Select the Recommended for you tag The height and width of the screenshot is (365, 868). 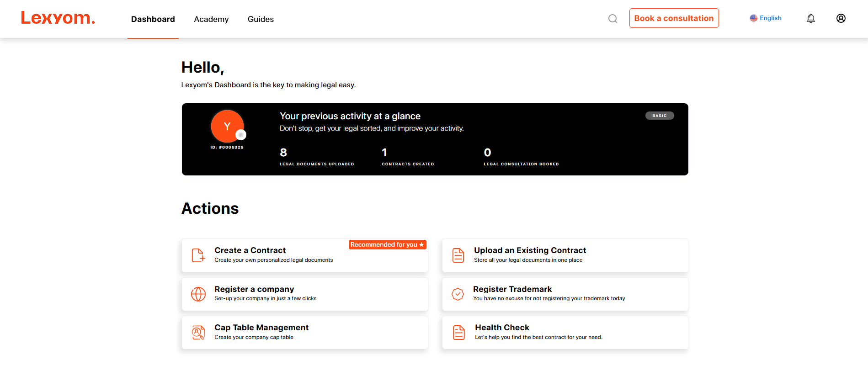point(387,245)
